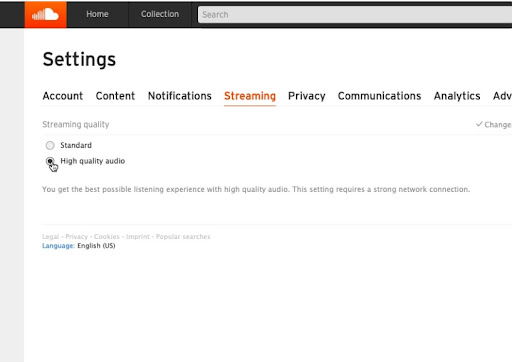Go to the Privacy settings tab
This screenshot has width=512, height=362.
[x=307, y=96]
